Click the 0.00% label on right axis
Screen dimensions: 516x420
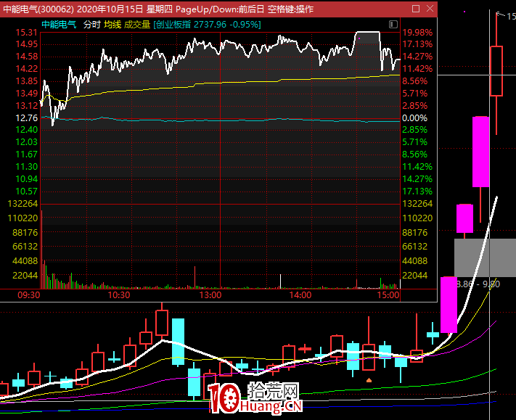pyautogui.click(x=414, y=118)
